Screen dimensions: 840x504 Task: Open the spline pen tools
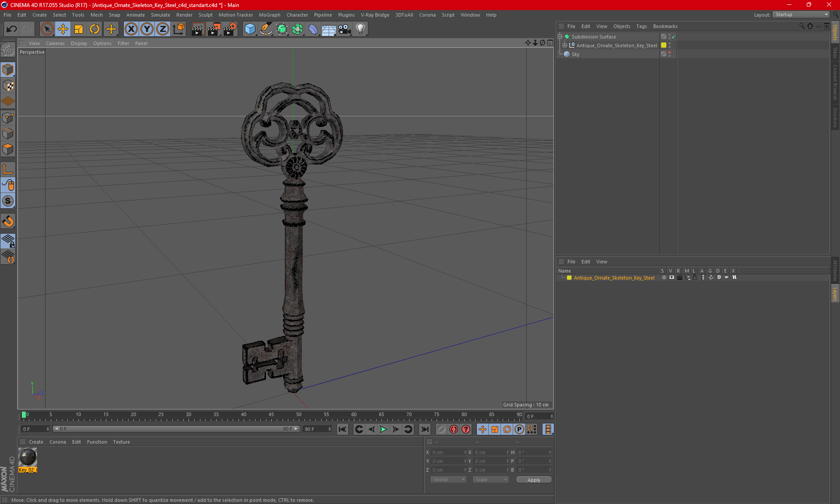click(x=266, y=29)
